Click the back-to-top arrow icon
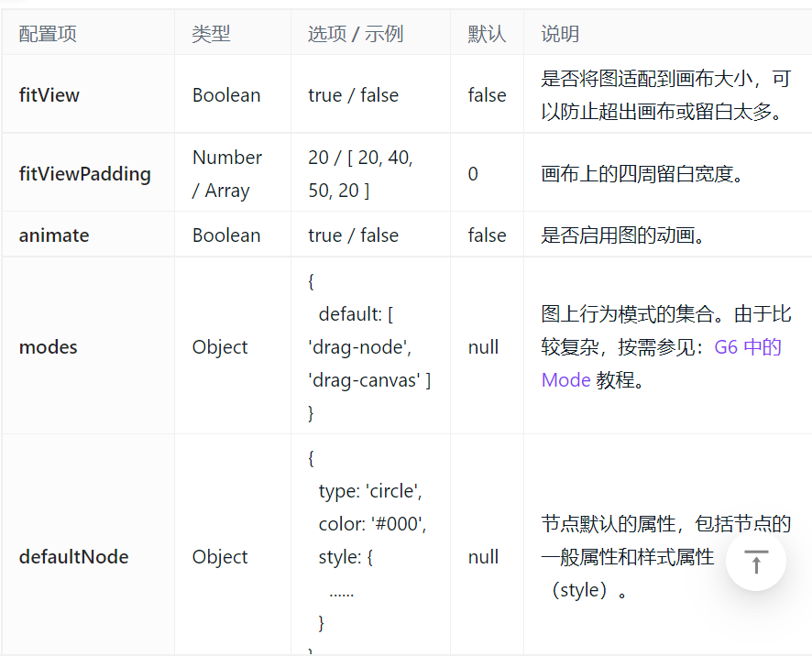 (x=755, y=561)
